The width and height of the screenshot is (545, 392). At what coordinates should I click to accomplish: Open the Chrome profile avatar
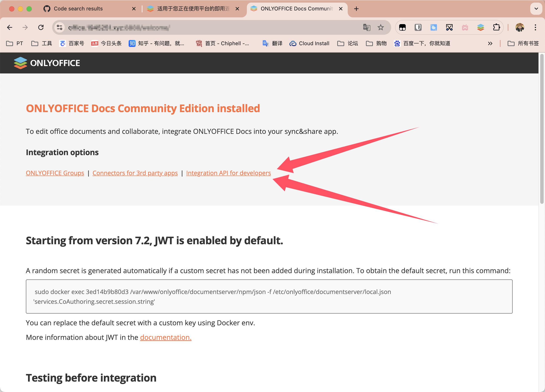(x=520, y=28)
